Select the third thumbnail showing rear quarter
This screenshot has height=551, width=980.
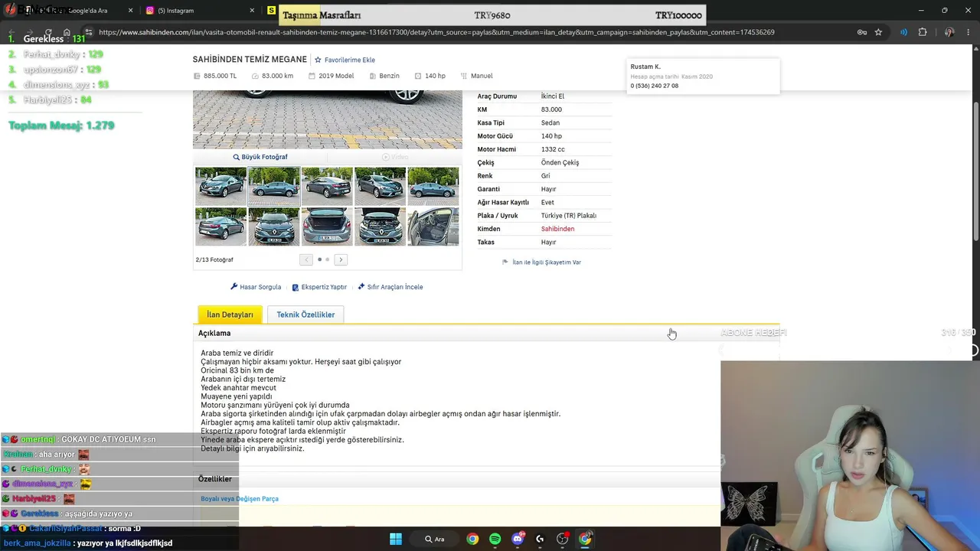coord(327,186)
